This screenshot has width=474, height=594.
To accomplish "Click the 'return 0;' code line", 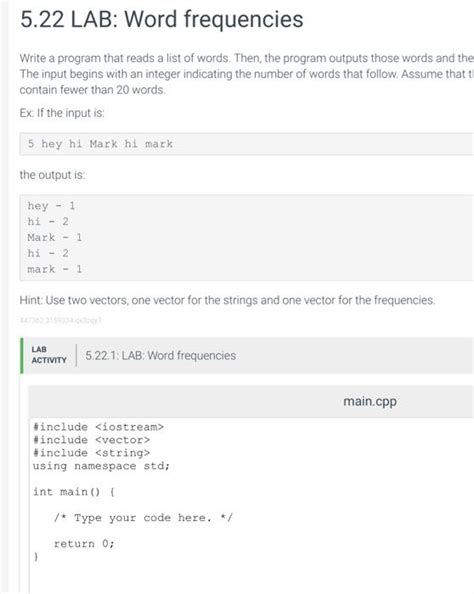I will [84, 544].
